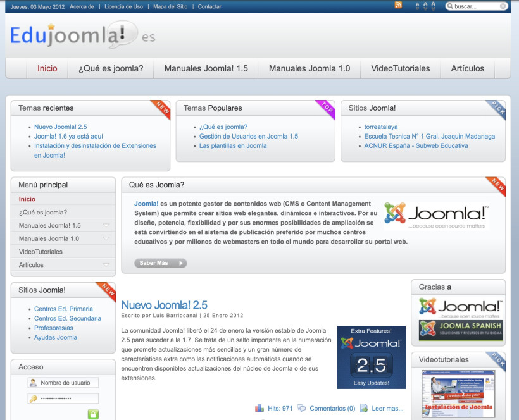Select ¿Qué es joomla? in the top navigation
The image size is (519, 420).
point(111,68)
